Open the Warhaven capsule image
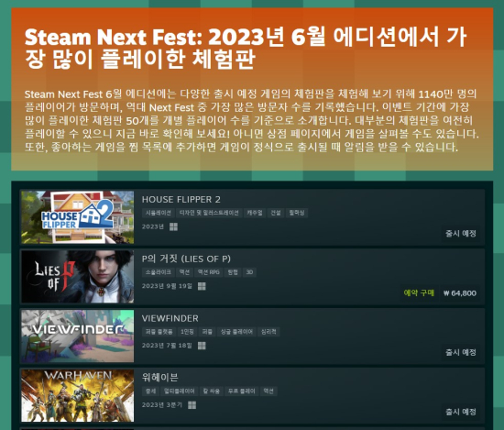 coord(78,395)
